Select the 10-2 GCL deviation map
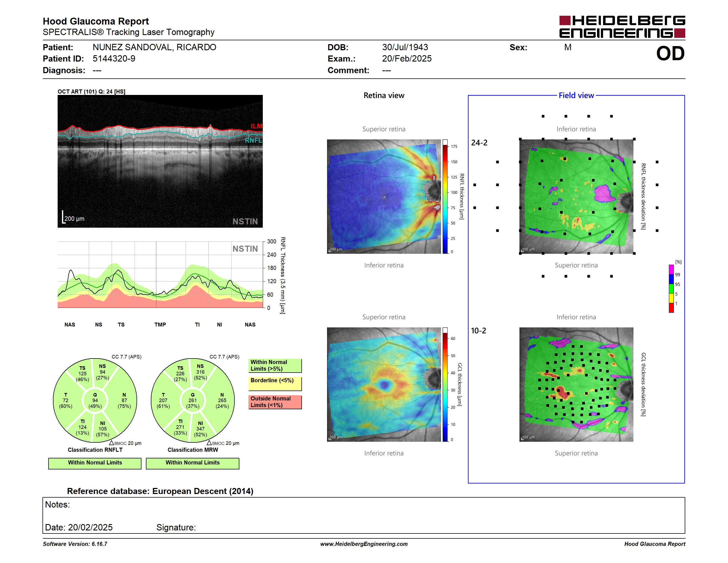 click(x=576, y=384)
